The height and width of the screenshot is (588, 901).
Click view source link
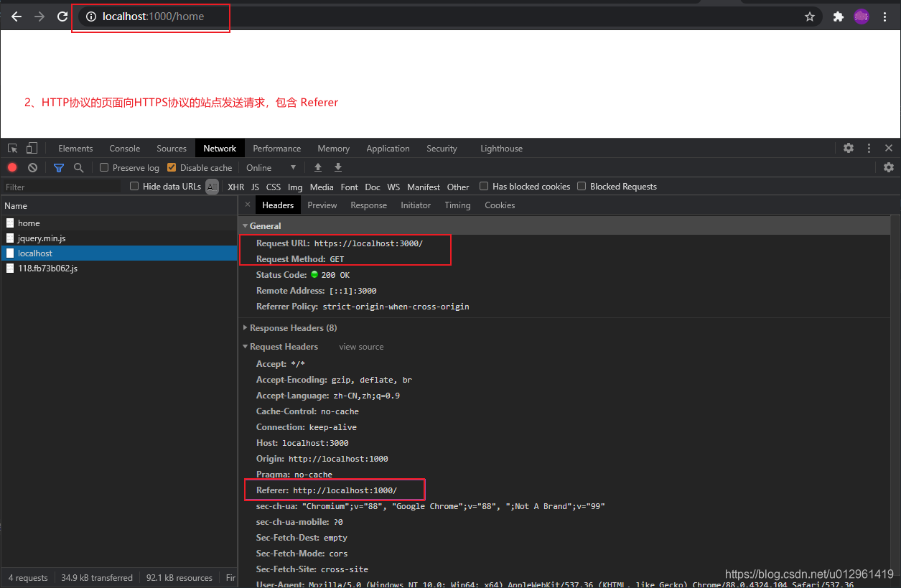click(361, 347)
